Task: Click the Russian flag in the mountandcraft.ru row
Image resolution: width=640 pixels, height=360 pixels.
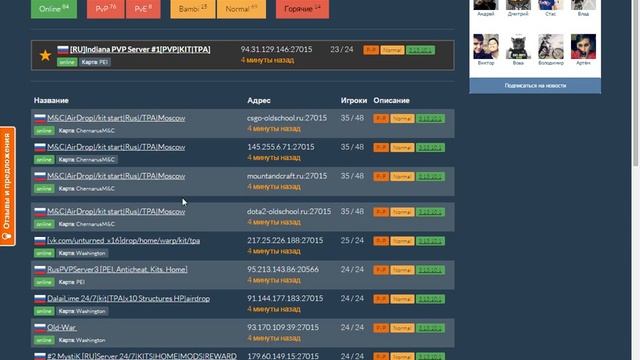Action: point(40,176)
